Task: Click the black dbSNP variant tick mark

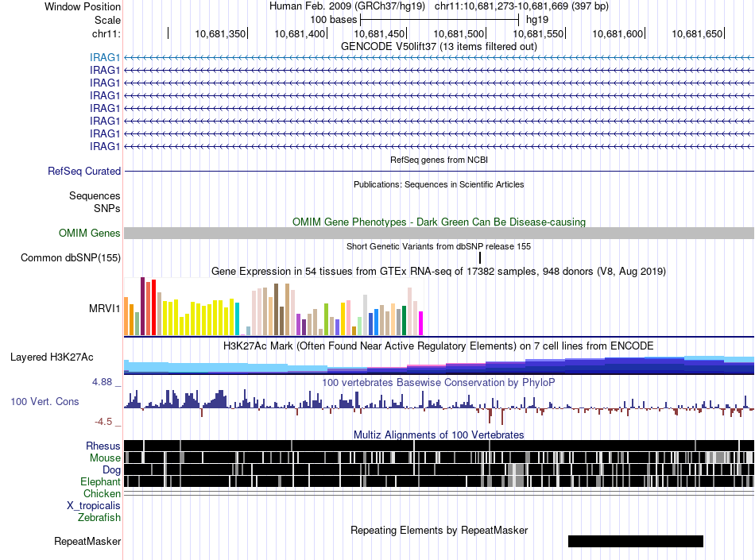Action: coord(480,258)
